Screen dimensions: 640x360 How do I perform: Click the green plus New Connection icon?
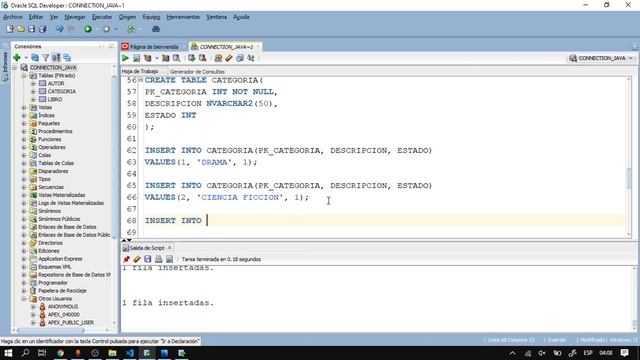(x=17, y=58)
